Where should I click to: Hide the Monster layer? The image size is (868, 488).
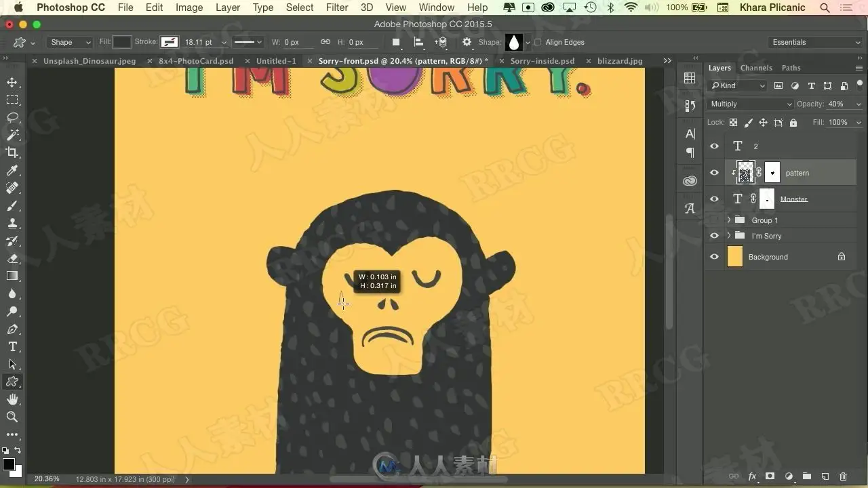[714, 199]
